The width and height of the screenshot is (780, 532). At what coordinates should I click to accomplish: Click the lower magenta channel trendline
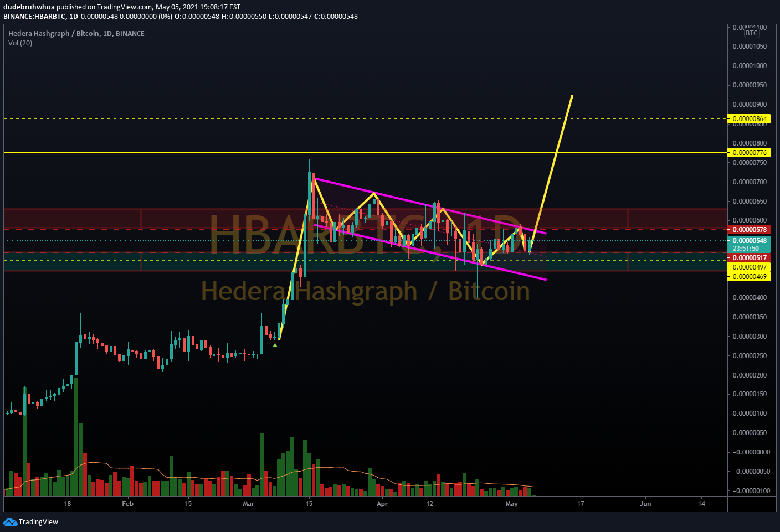pyautogui.click(x=430, y=252)
